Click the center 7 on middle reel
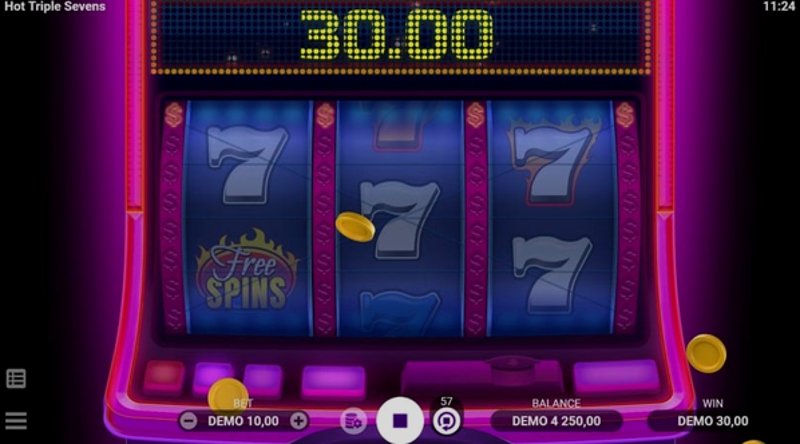This screenshot has width=800, height=444. (399, 219)
